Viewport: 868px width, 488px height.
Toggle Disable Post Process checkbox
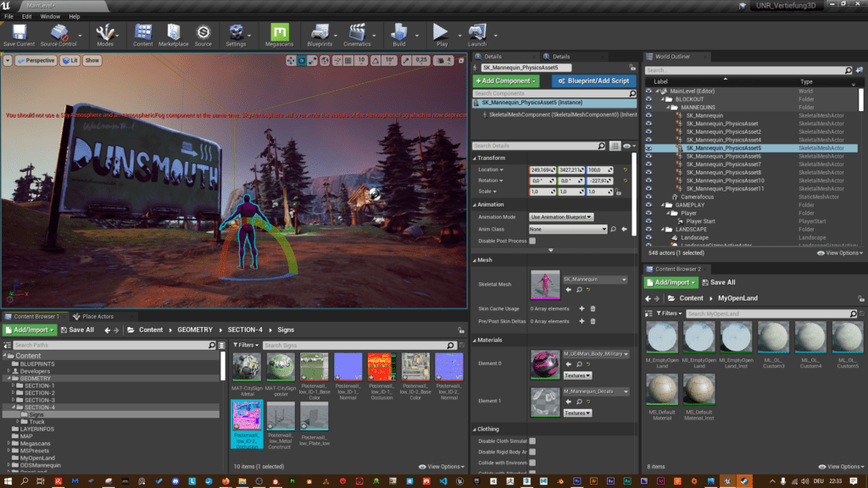(x=532, y=241)
